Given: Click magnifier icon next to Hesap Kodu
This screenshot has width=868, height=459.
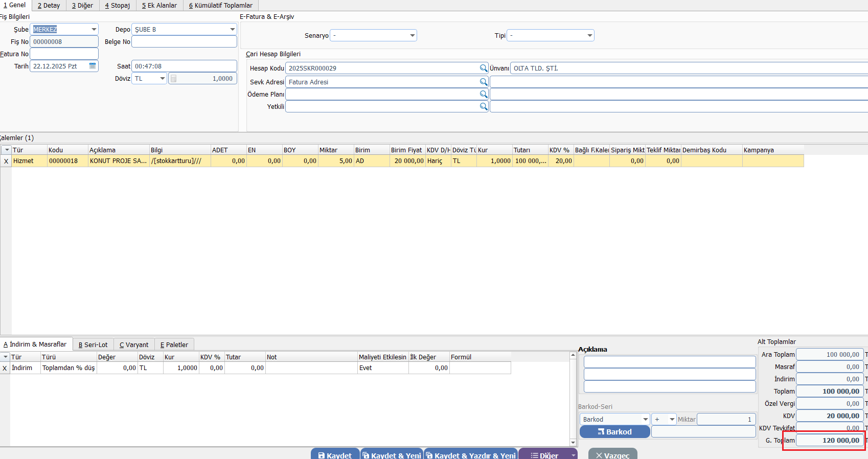Looking at the screenshot, I should (x=483, y=68).
